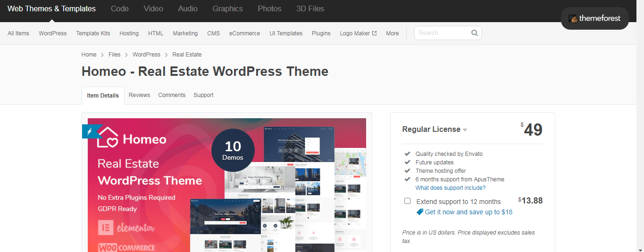644x252 pixels.
Task: Open the CMS category
Action: point(213,33)
